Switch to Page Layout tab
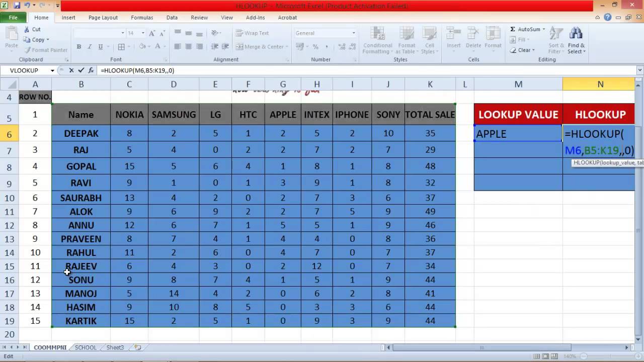644x362 pixels. [x=103, y=18]
